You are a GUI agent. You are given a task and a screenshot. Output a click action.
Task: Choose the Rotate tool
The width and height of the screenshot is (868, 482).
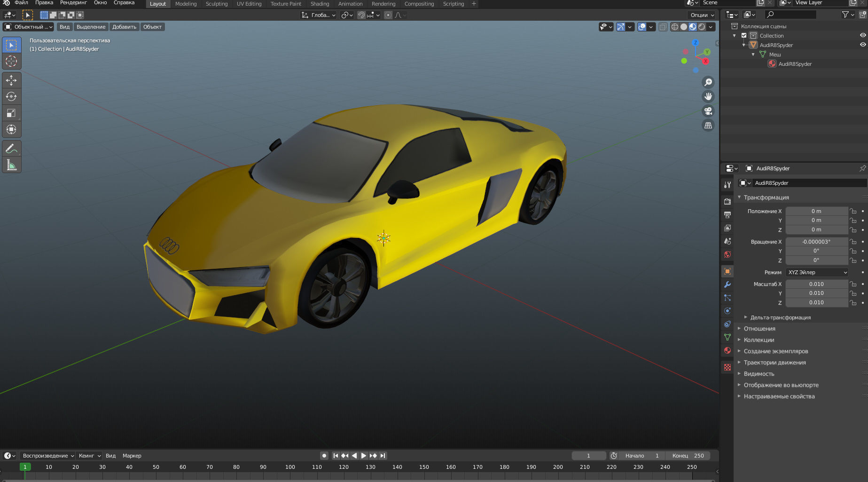pyautogui.click(x=11, y=96)
